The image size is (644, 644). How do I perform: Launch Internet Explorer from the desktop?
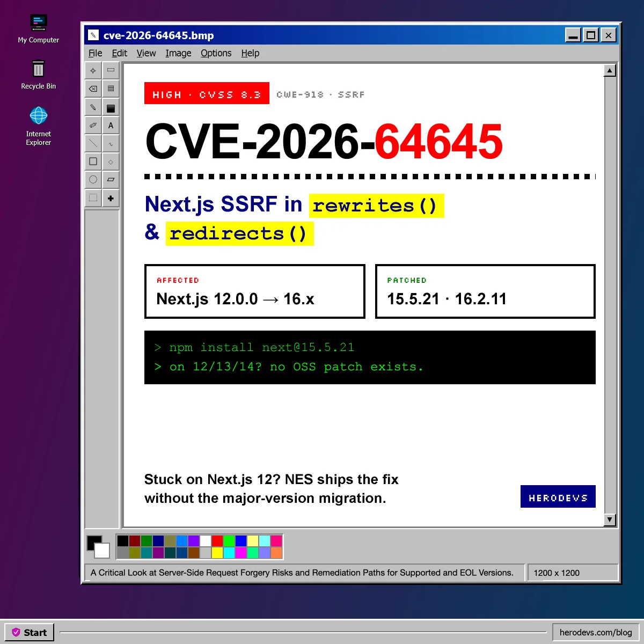pos(39,126)
